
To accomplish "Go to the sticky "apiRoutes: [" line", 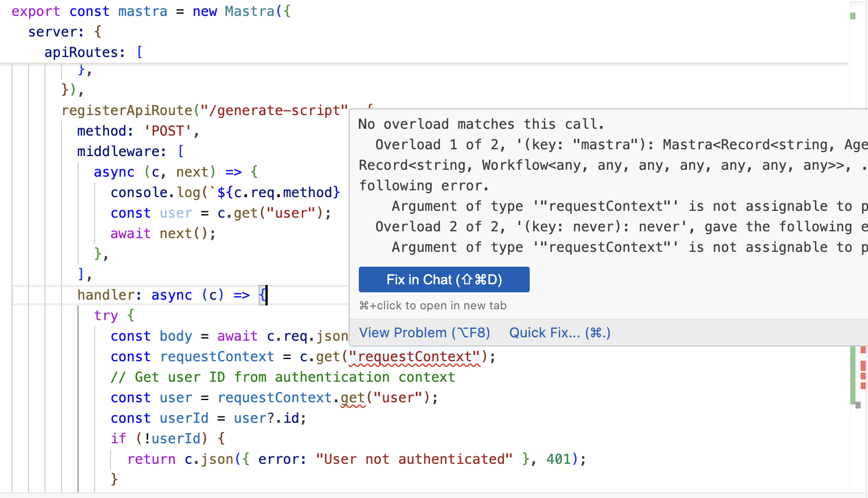I will pyautogui.click(x=94, y=52).
